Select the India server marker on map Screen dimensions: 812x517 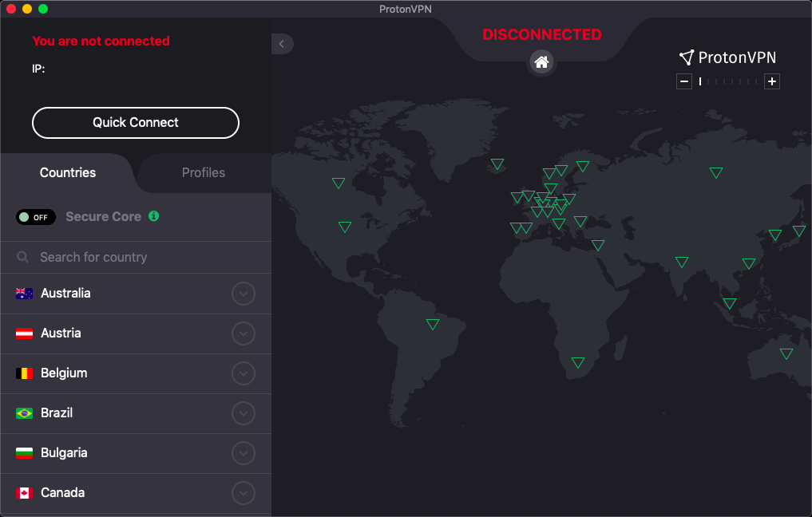(682, 262)
